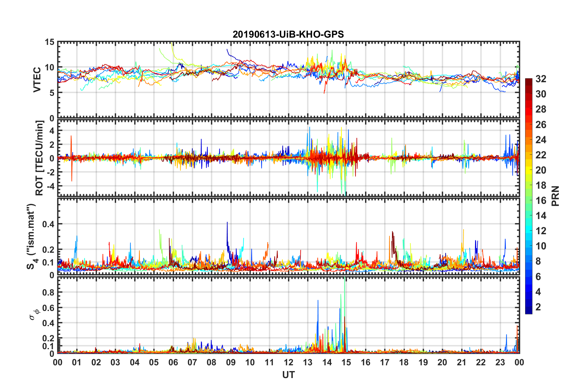Screen dimensions: 577x392
Task: Click colorbar tick label 32
Action: 541,79
